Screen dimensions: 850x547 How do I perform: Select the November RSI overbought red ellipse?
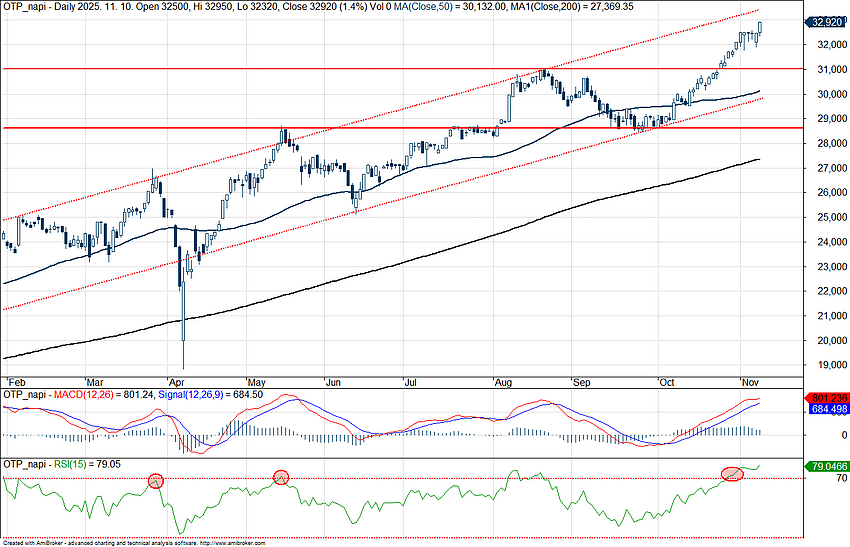click(x=733, y=473)
